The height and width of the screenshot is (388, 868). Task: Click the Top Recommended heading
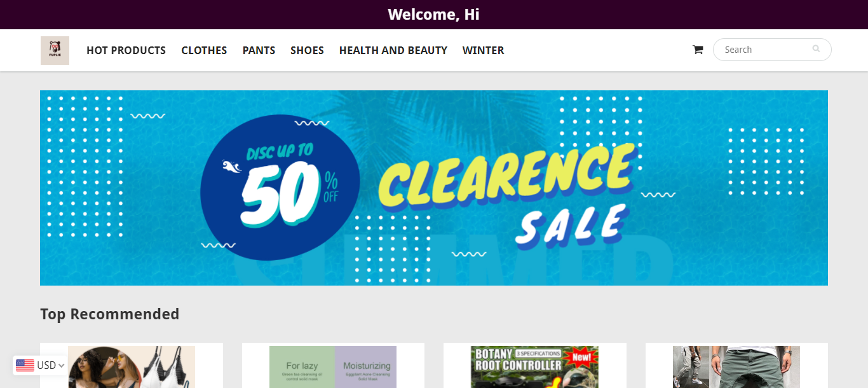tap(109, 314)
